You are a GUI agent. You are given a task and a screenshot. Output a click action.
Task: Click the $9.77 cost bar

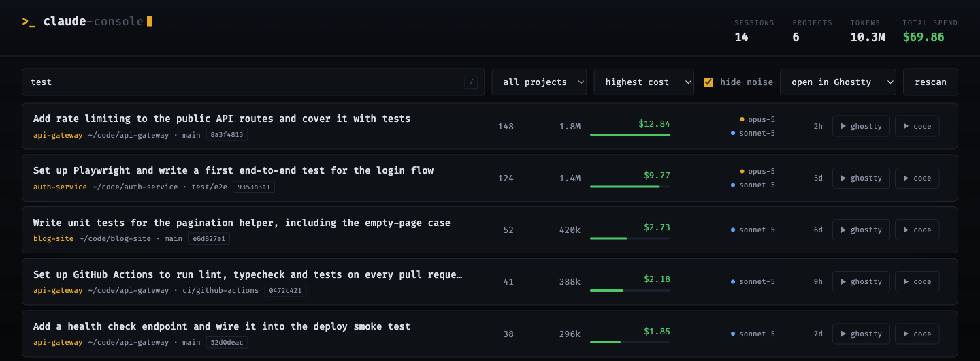pos(630,186)
